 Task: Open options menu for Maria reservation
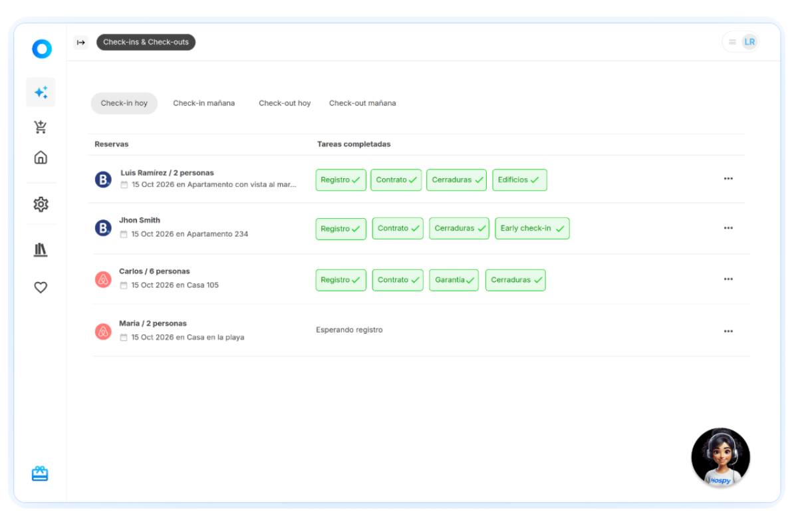tap(728, 331)
